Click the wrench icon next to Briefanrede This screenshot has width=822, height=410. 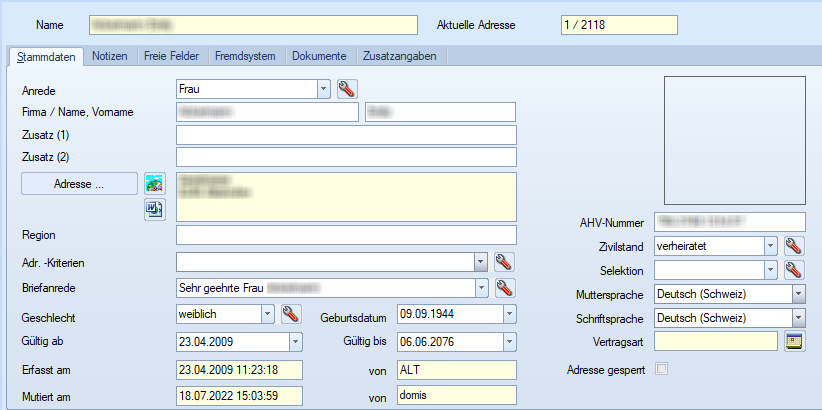tap(505, 287)
